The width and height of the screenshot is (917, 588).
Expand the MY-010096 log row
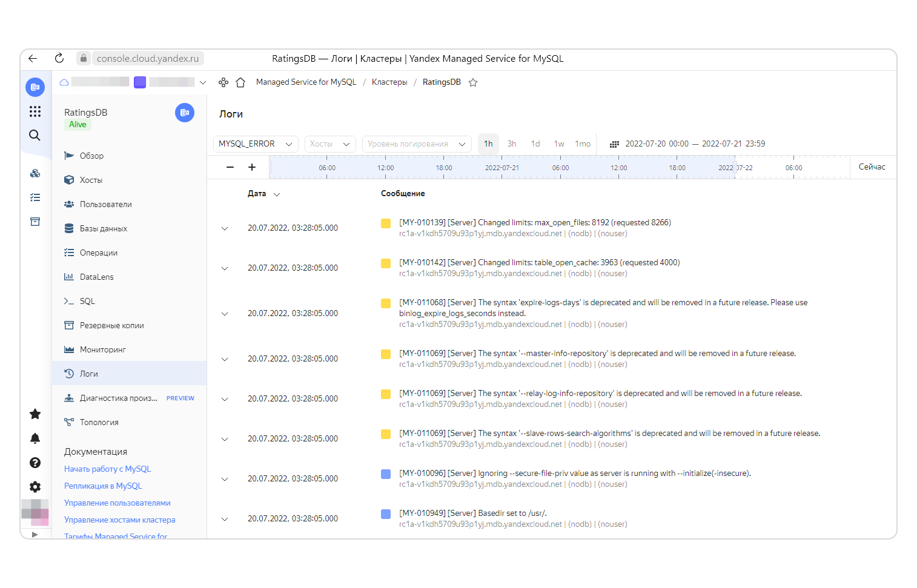225,479
